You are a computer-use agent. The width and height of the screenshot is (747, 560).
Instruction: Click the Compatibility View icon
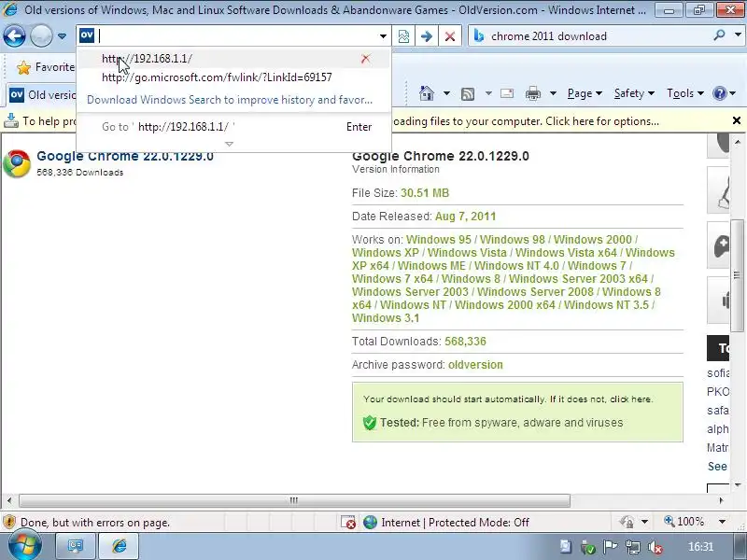pos(403,36)
